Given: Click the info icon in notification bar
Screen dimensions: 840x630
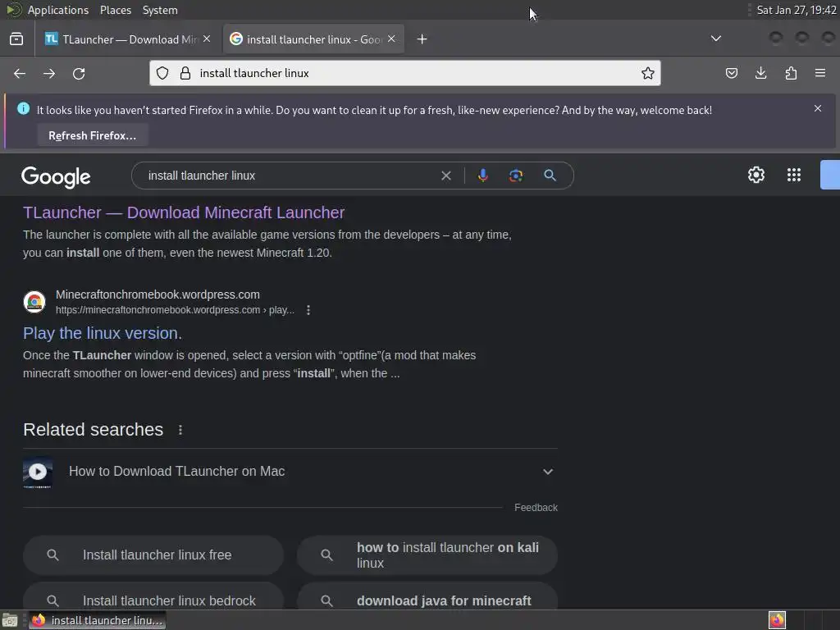Looking at the screenshot, I should (24, 109).
